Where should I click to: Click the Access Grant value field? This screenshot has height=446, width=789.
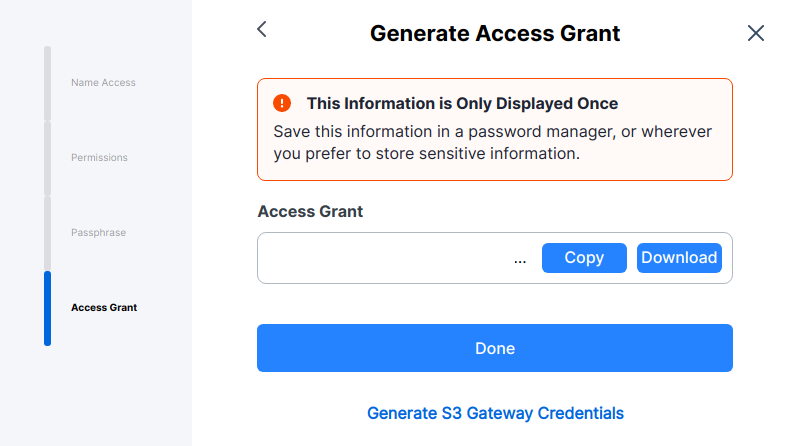click(495, 258)
